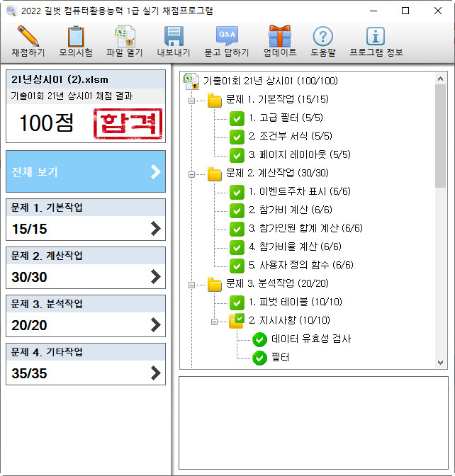Image resolution: width=455 pixels, height=476 pixels.
Task: Click green check beside 고급 필터
Action: pyautogui.click(x=237, y=118)
